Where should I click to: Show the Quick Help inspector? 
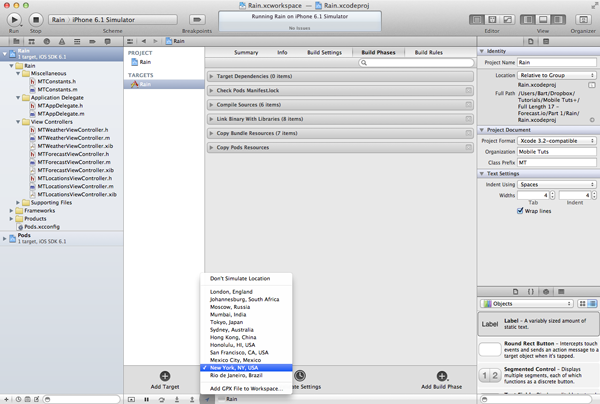(x=546, y=41)
